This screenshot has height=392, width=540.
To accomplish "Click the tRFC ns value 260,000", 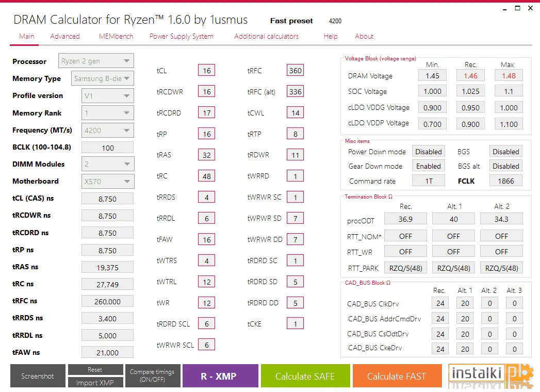I will (107, 301).
